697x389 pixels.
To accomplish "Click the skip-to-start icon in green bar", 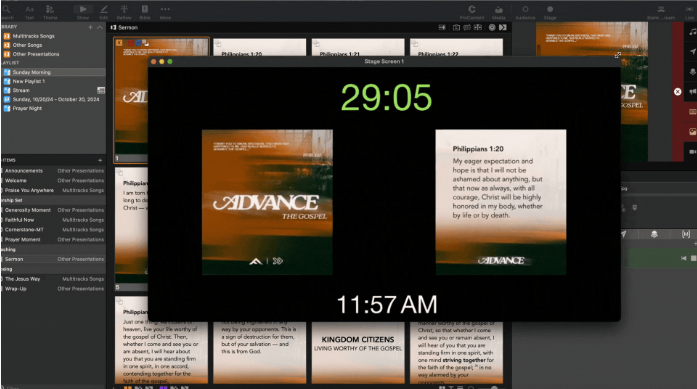I will pyautogui.click(x=684, y=258).
